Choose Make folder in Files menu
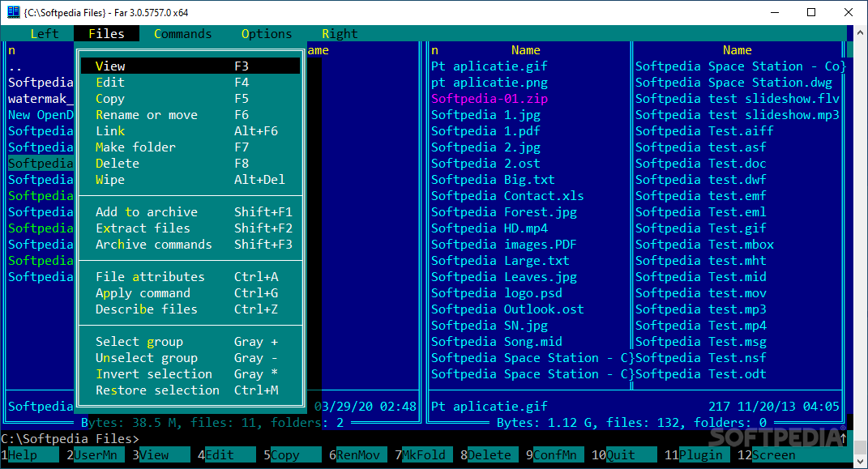868x469 pixels. (x=190, y=147)
